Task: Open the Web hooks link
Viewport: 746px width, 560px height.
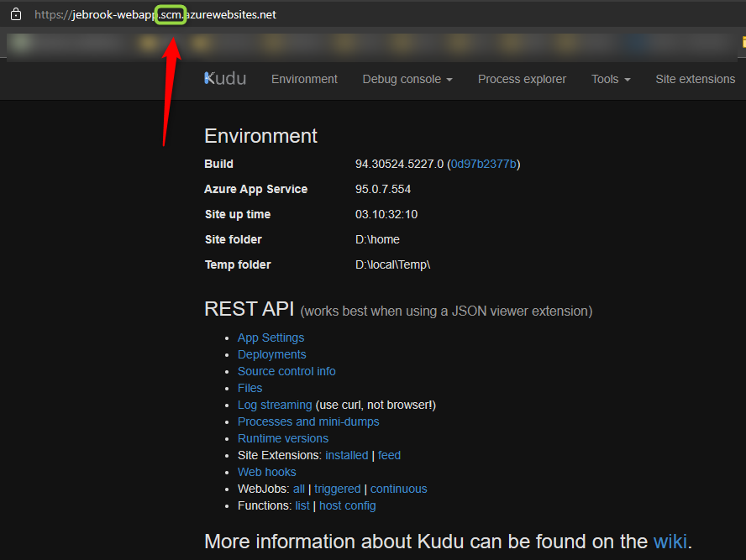Action: 266,472
